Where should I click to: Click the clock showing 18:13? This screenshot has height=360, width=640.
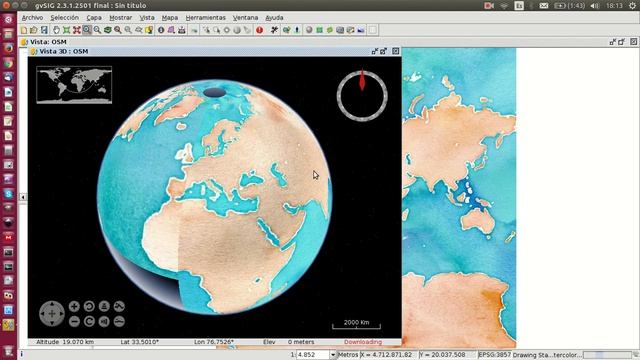pyautogui.click(x=614, y=5)
